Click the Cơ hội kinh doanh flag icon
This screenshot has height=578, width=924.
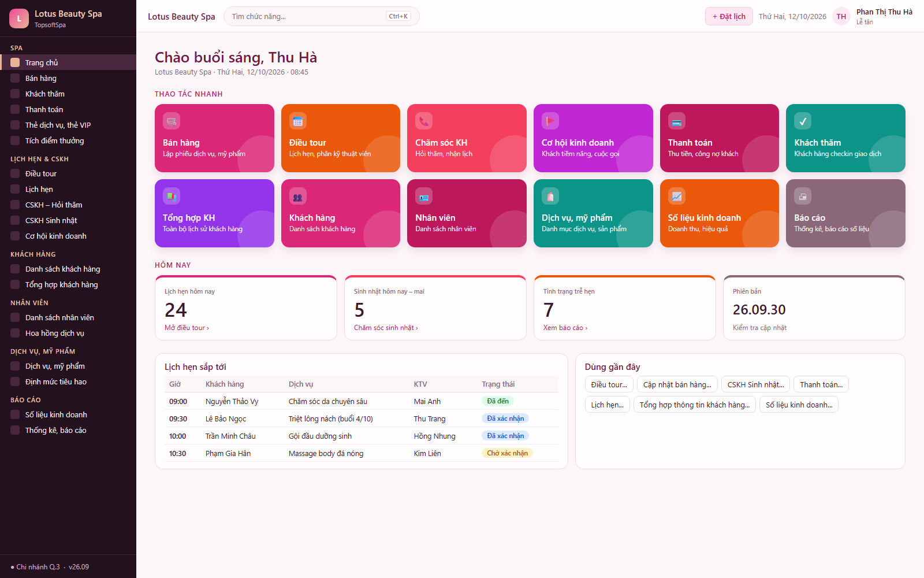click(x=550, y=121)
